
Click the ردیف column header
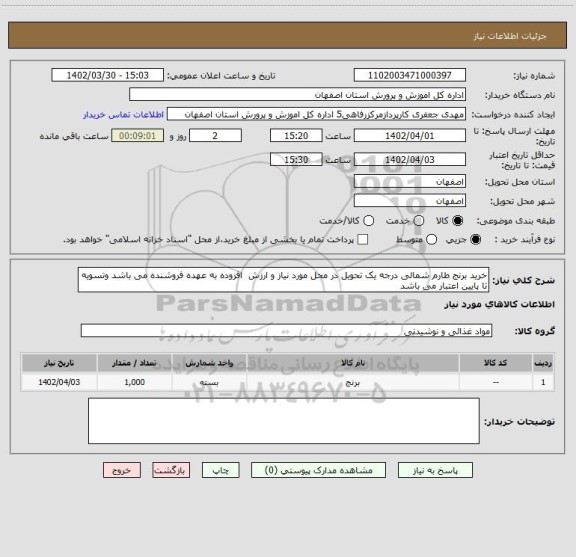click(543, 363)
